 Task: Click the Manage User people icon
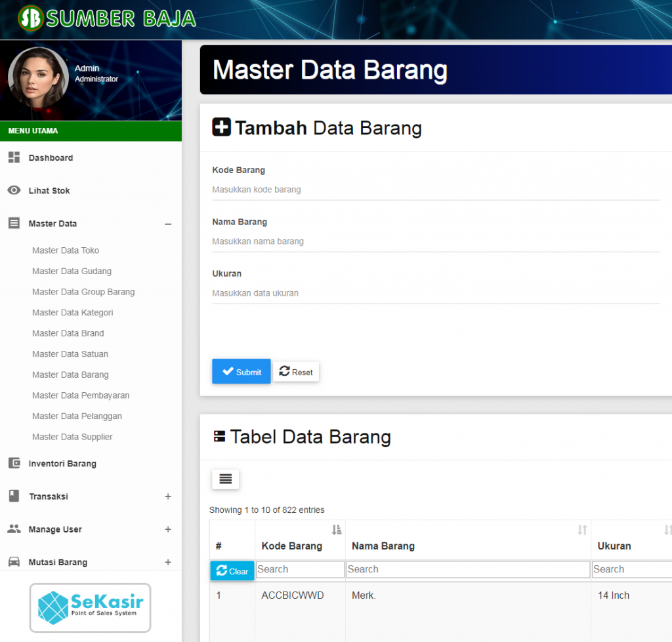(14, 529)
